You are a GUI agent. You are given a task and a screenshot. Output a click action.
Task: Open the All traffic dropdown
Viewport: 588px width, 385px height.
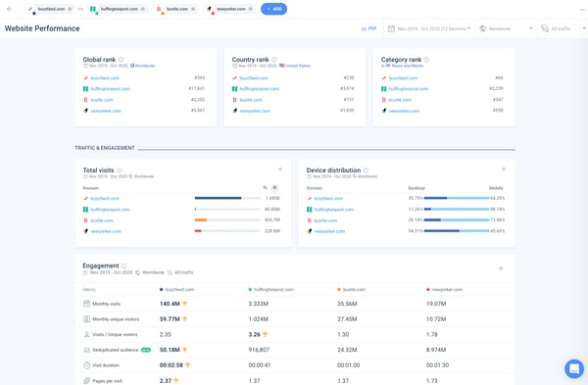coord(563,28)
